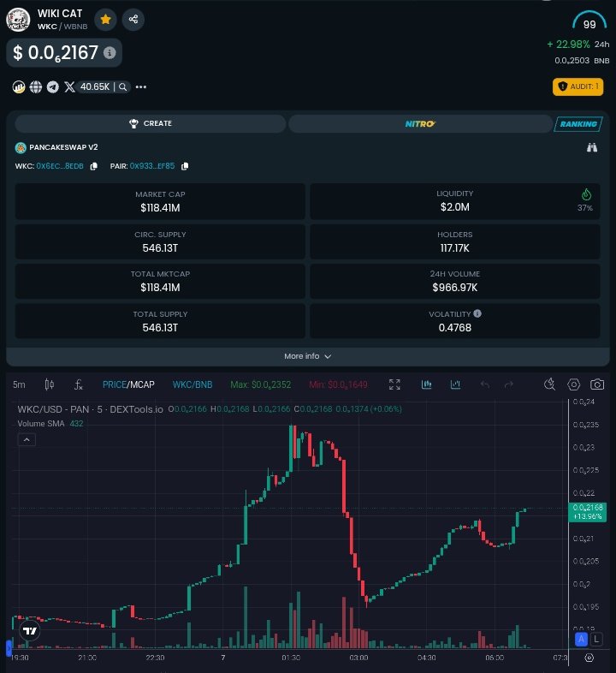Click the 24H VOLUME $966.97K value
The width and height of the screenshot is (616, 673).
point(455,288)
